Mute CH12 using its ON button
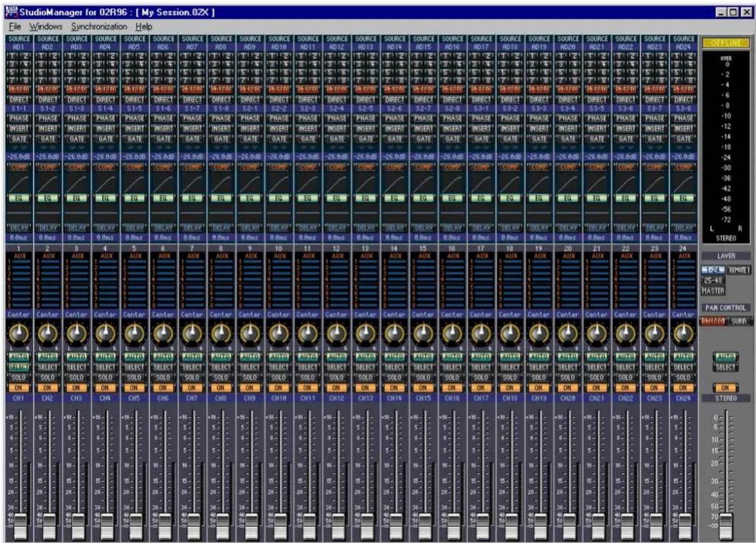The width and height of the screenshot is (756, 543). (337, 388)
